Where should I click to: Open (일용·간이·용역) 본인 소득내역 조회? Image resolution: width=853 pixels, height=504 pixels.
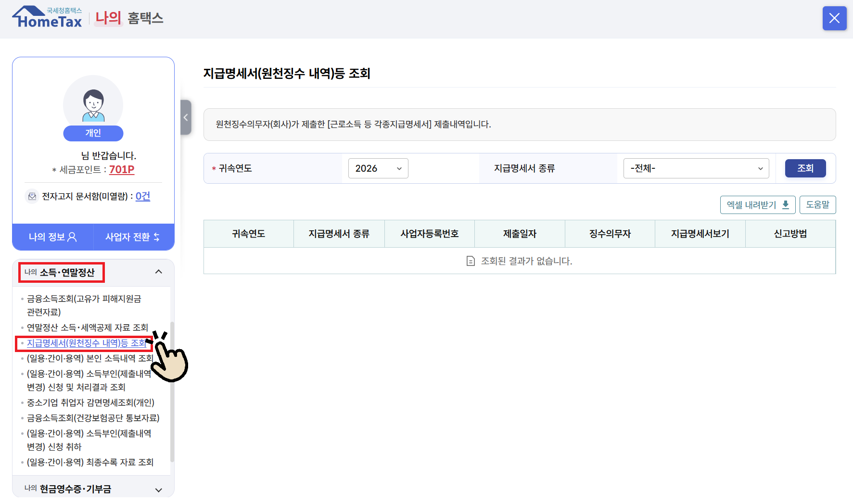(x=90, y=358)
